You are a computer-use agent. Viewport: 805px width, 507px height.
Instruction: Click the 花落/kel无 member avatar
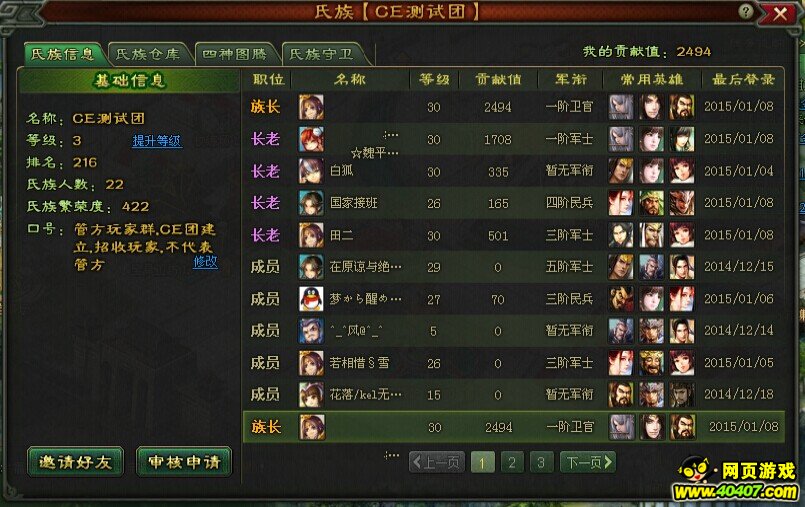pos(311,395)
